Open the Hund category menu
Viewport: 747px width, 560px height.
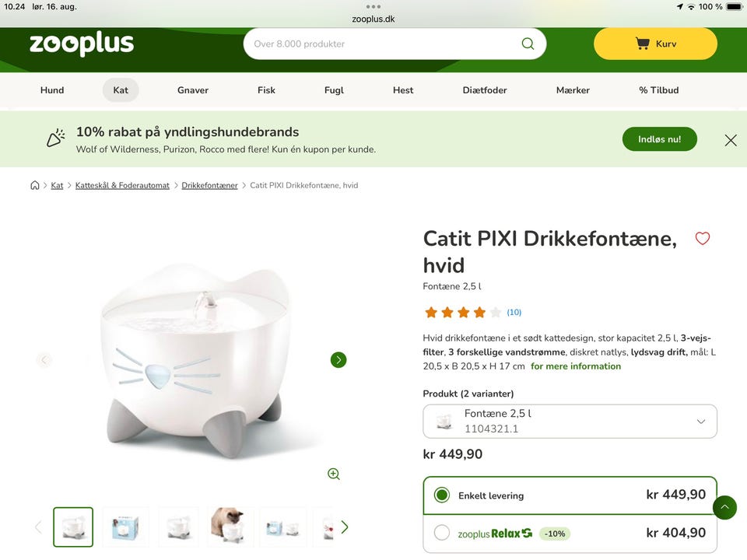tap(52, 90)
